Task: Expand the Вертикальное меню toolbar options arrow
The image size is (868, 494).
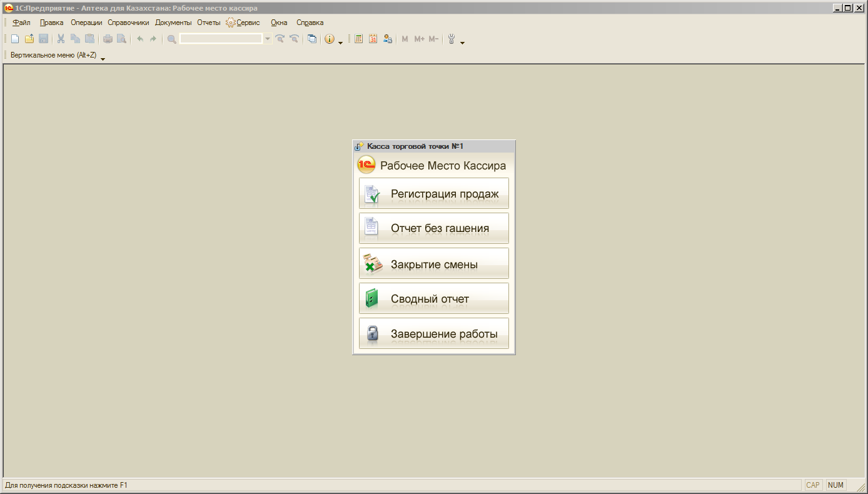Action: [103, 58]
